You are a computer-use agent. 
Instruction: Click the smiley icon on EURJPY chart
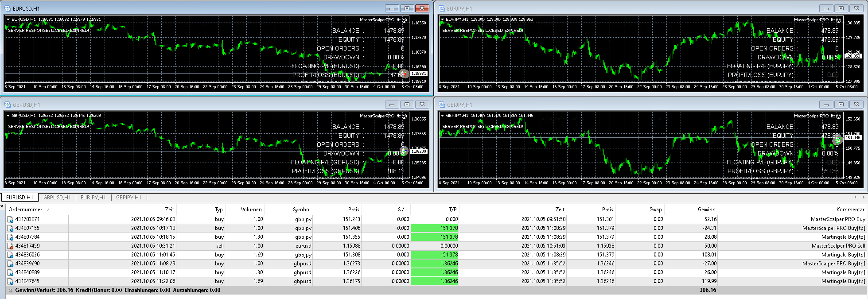tap(838, 20)
